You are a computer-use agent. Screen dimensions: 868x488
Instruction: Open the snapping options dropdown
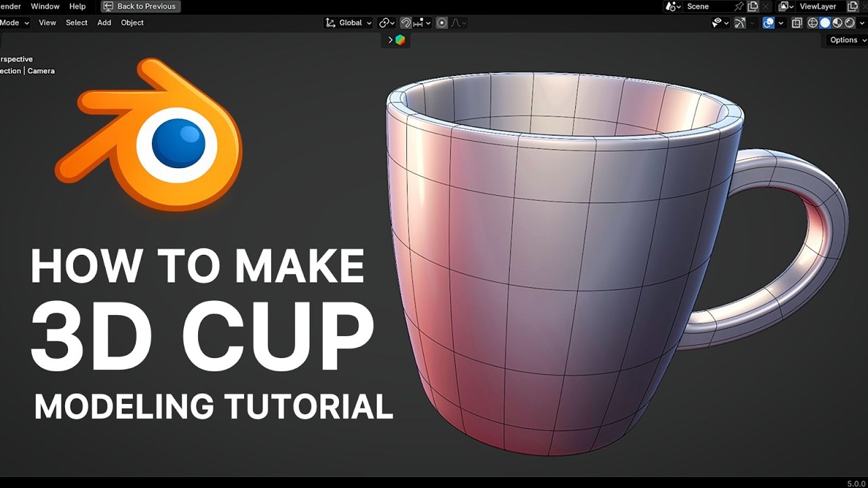(x=422, y=22)
